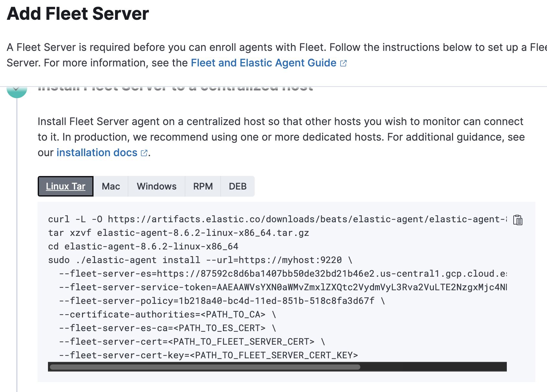Open the installation docs
Screen dimensions: 547x392
coord(97,153)
